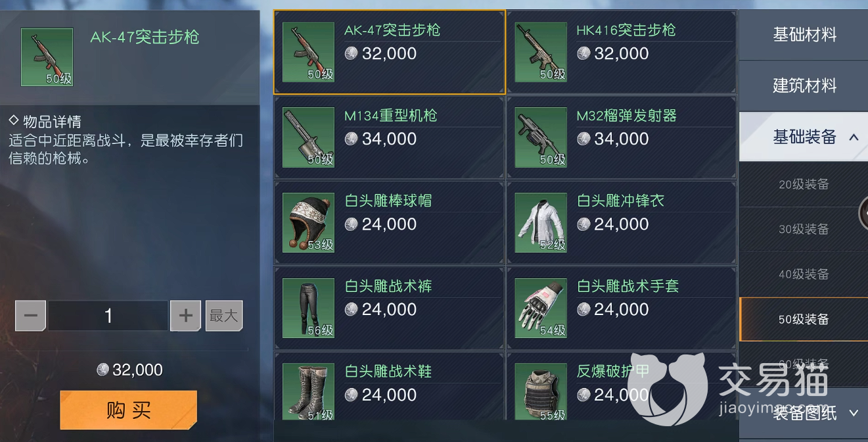
Task: Choose the M134重型机枪 weapon icon
Action: tap(309, 137)
